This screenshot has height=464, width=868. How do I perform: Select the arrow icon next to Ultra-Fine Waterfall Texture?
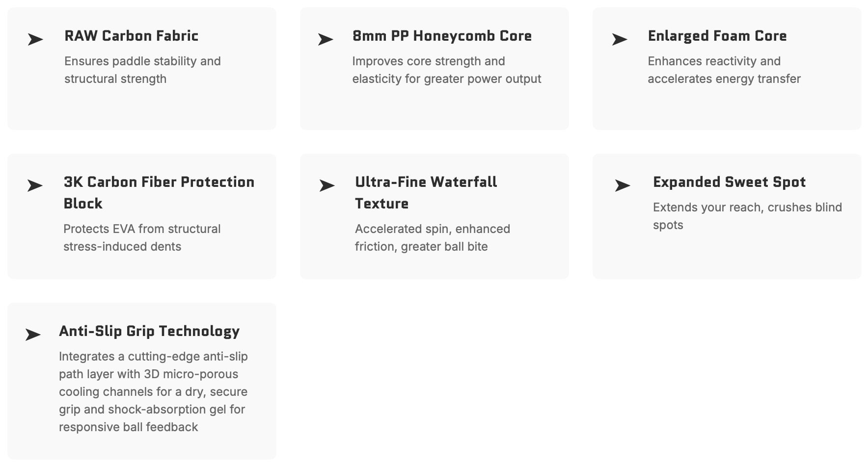pos(327,185)
